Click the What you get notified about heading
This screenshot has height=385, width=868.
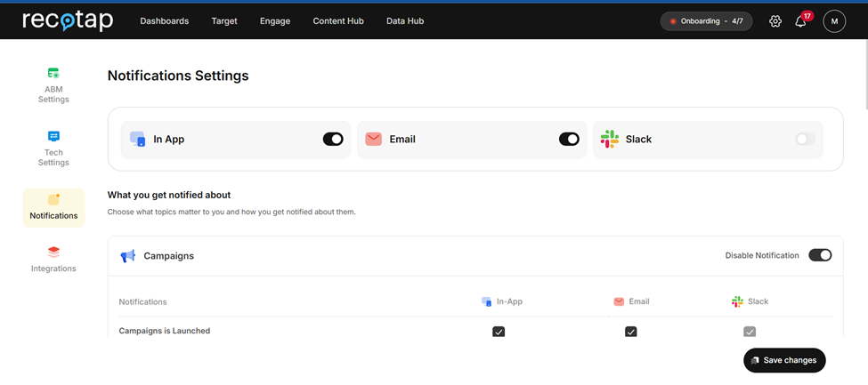pos(169,195)
